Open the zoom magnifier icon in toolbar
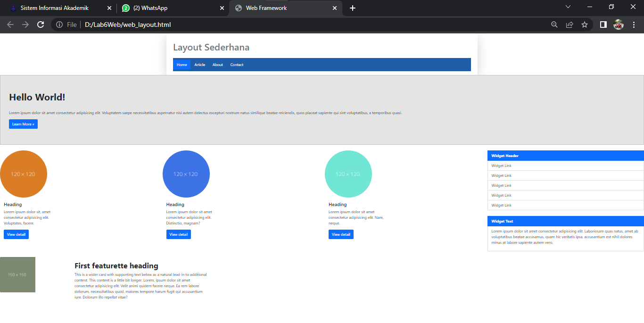The width and height of the screenshot is (644, 323). pos(554,24)
